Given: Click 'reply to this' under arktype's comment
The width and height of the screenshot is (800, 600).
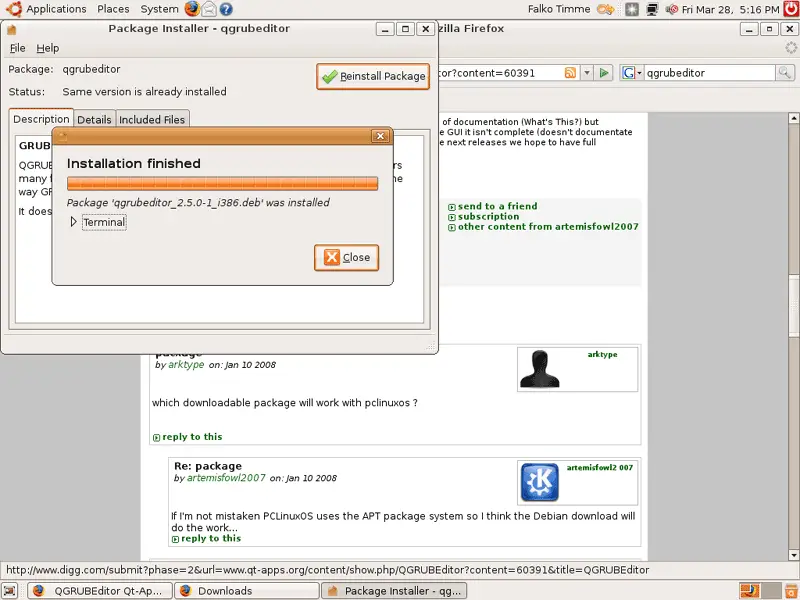Looking at the screenshot, I should 192,437.
